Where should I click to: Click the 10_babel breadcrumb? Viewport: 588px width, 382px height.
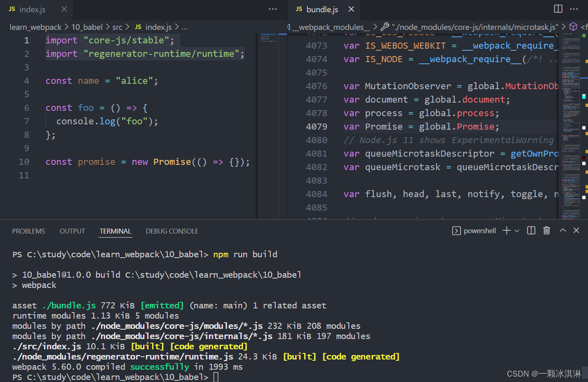tap(87, 27)
